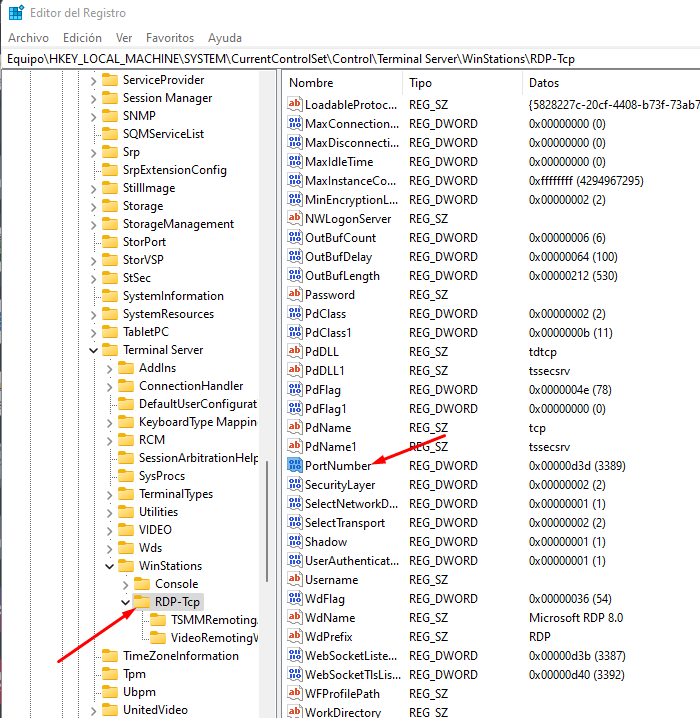
Task: Collapse the Terminal Server tree node
Action: pos(94,350)
